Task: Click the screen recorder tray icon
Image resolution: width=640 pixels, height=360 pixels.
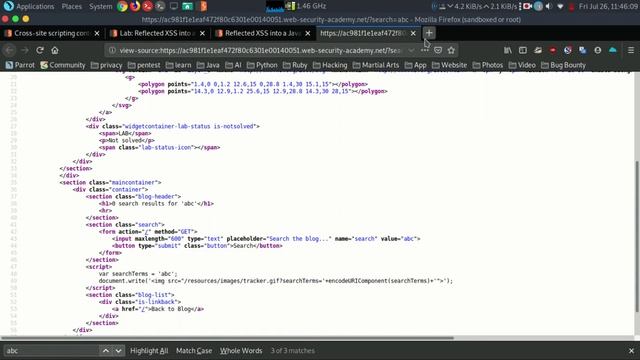Action: 527,6
